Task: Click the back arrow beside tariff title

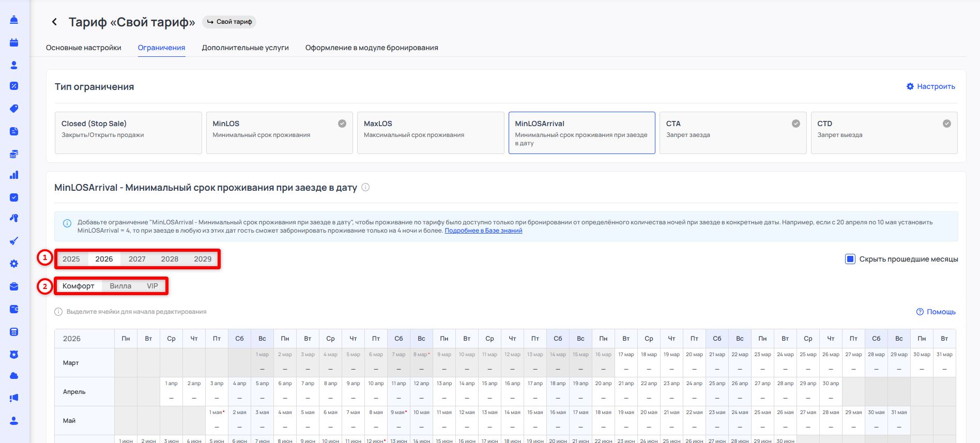Action: click(54, 22)
